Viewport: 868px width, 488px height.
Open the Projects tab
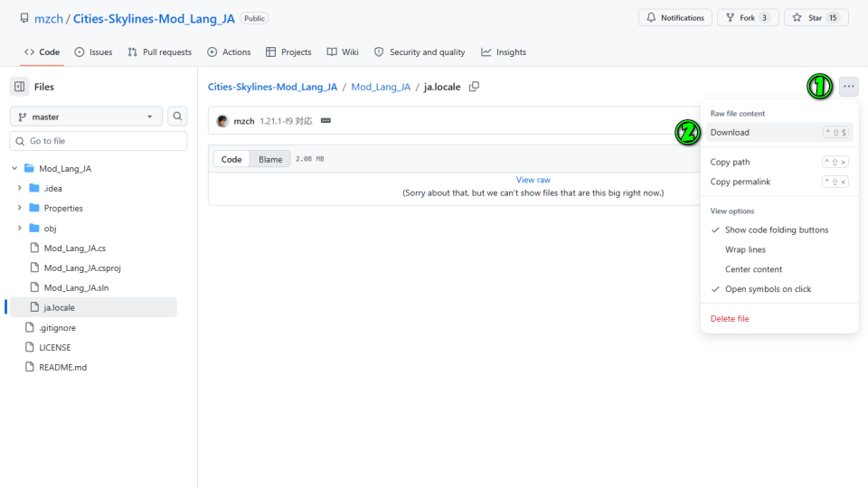(x=288, y=52)
